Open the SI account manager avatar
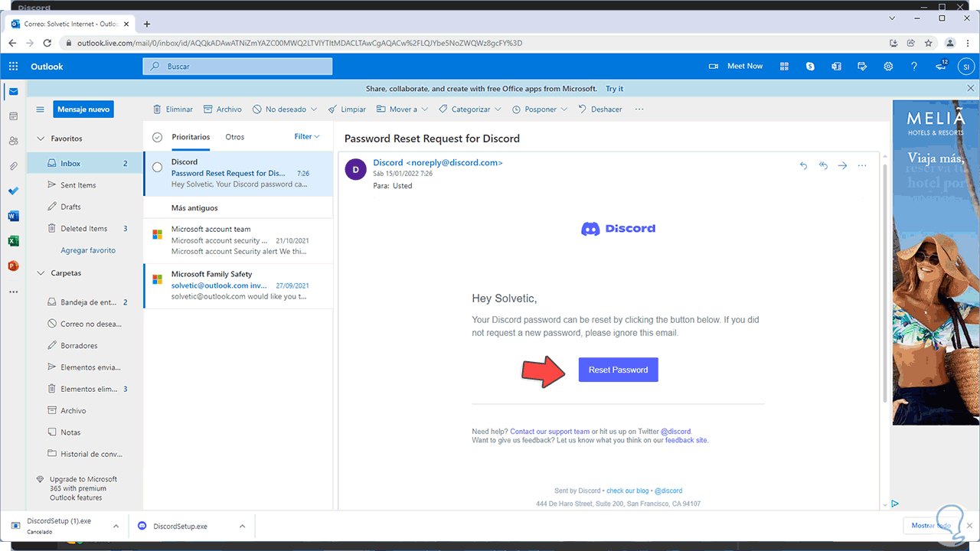Image resolution: width=980 pixels, height=551 pixels. 966,67
